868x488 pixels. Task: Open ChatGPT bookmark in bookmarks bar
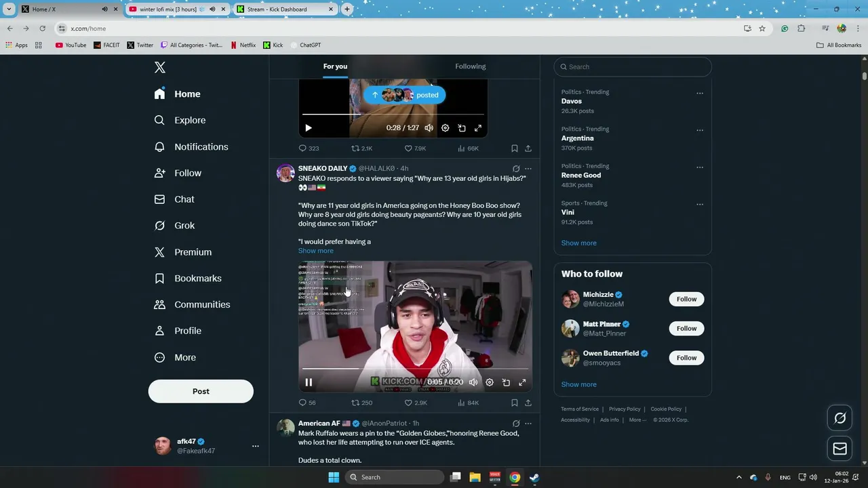pos(306,45)
